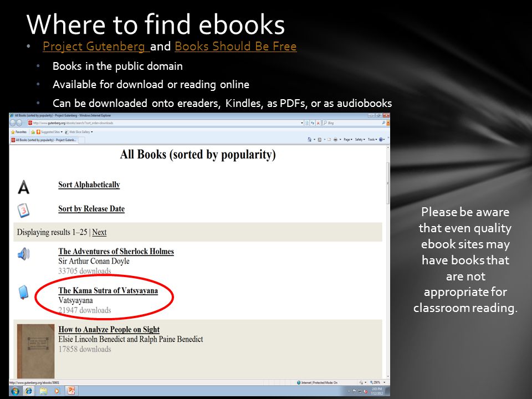532x399 pixels.
Task: Click the browser Back arrow button
Action: click(x=12, y=123)
